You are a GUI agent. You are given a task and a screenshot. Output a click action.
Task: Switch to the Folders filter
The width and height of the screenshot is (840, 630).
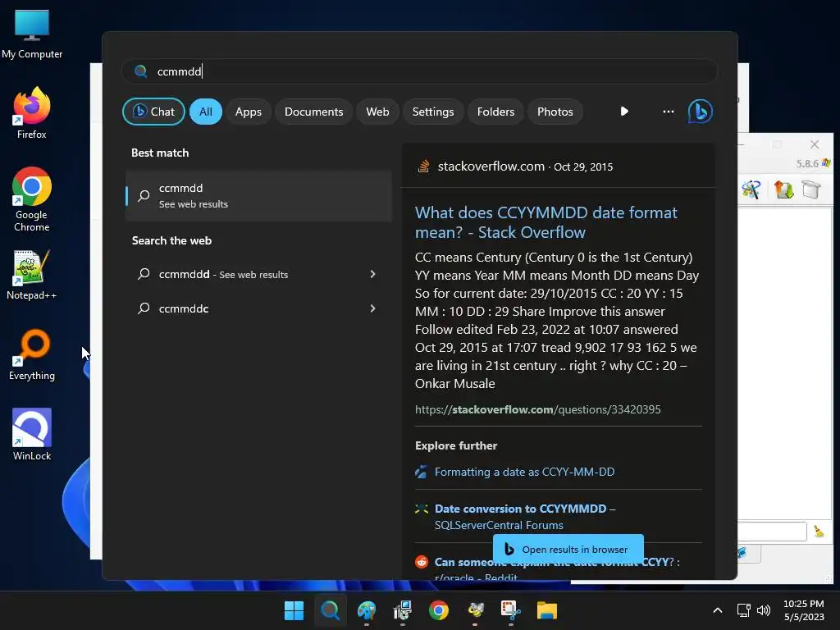tap(495, 112)
